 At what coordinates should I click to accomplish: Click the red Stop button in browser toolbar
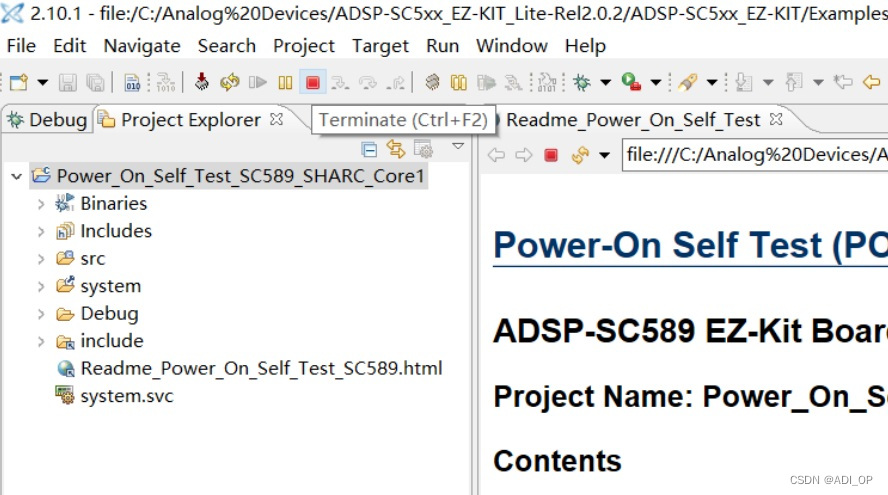tap(551, 155)
